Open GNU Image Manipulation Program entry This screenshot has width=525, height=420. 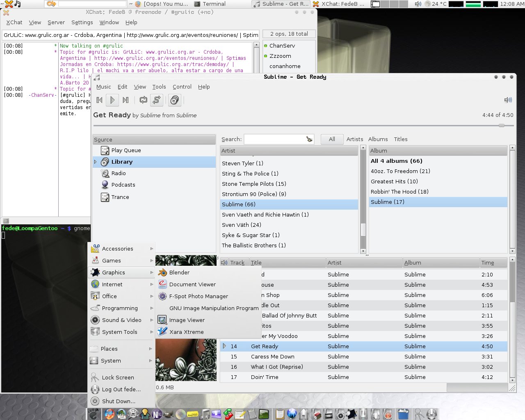pos(208,308)
